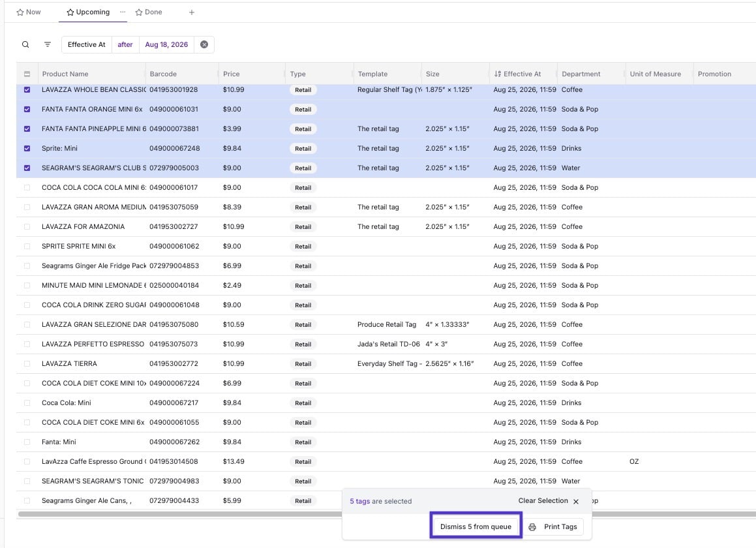The height and width of the screenshot is (548, 756).
Task: Select the Upcoming tab
Action: 88,12
